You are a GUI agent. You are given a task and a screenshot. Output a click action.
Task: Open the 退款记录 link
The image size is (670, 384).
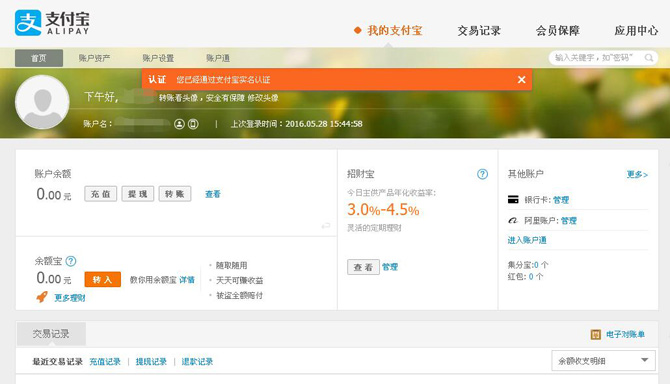coord(197,362)
